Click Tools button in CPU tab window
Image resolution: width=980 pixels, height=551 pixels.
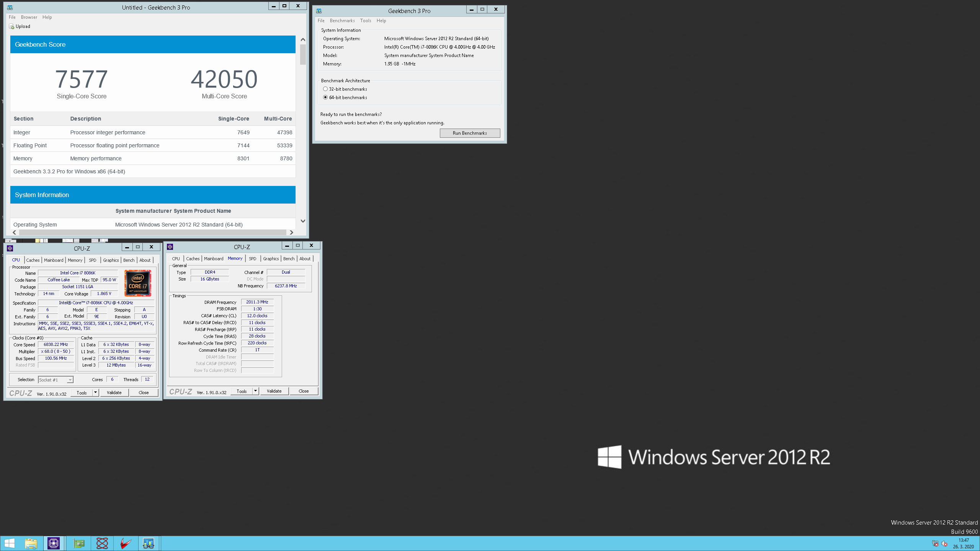click(82, 393)
